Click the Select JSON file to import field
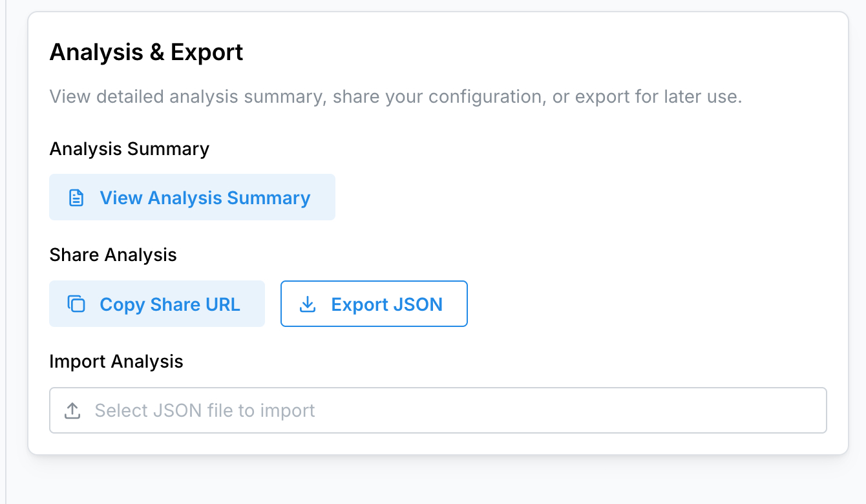The height and width of the screenshot is (504, 866). 438,410
